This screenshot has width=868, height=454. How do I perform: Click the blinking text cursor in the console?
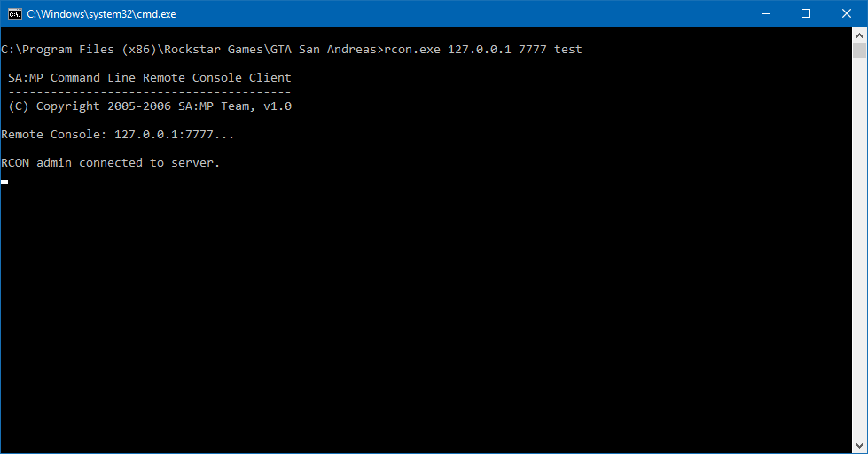pyautogui.click(x=4, y=182)
